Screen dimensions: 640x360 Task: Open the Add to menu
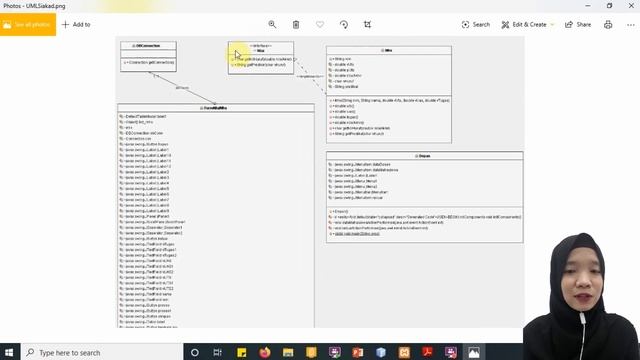coord(76,24)
